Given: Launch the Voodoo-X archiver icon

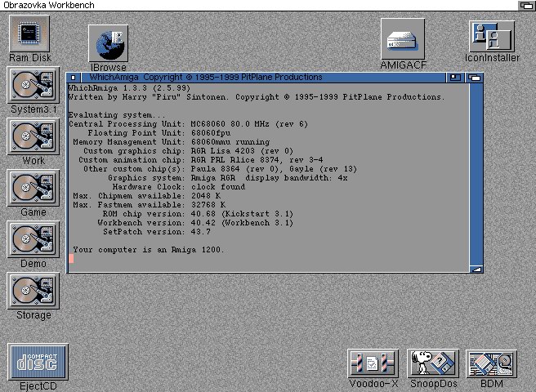Looking at the screenshot, I should [x=373, y=363].
